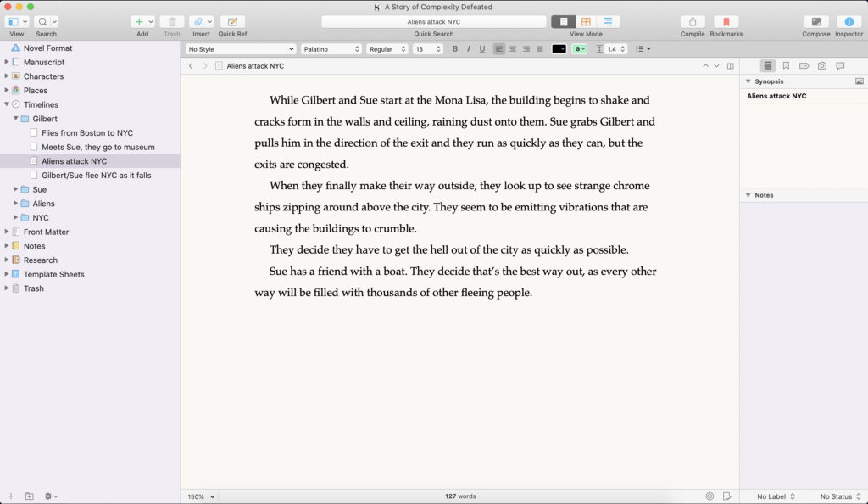868x504 pixels.
Task: Justify text alignment
Action: click(x=540, y=48)
